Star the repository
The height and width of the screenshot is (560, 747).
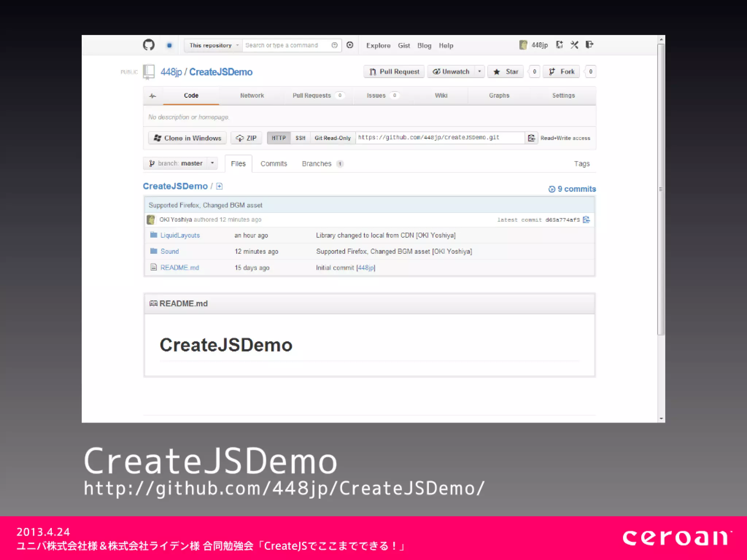click(506, 71)
